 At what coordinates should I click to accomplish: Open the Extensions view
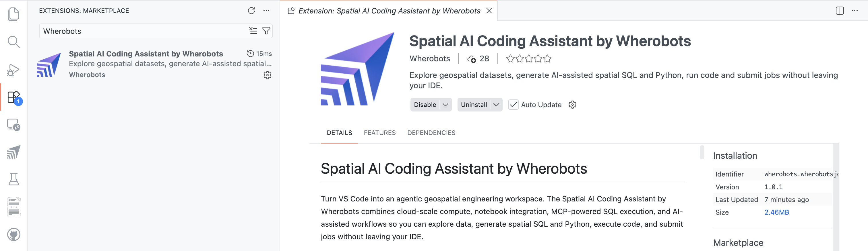(x=13, y=98)
